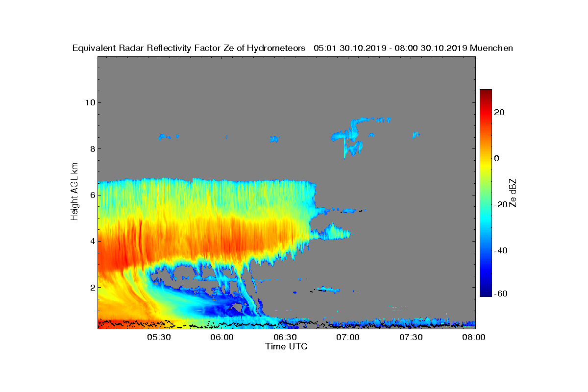Click the dark red top of colorbar
The height and width of the screenshot is (392, 588).
tap(486, 93)
